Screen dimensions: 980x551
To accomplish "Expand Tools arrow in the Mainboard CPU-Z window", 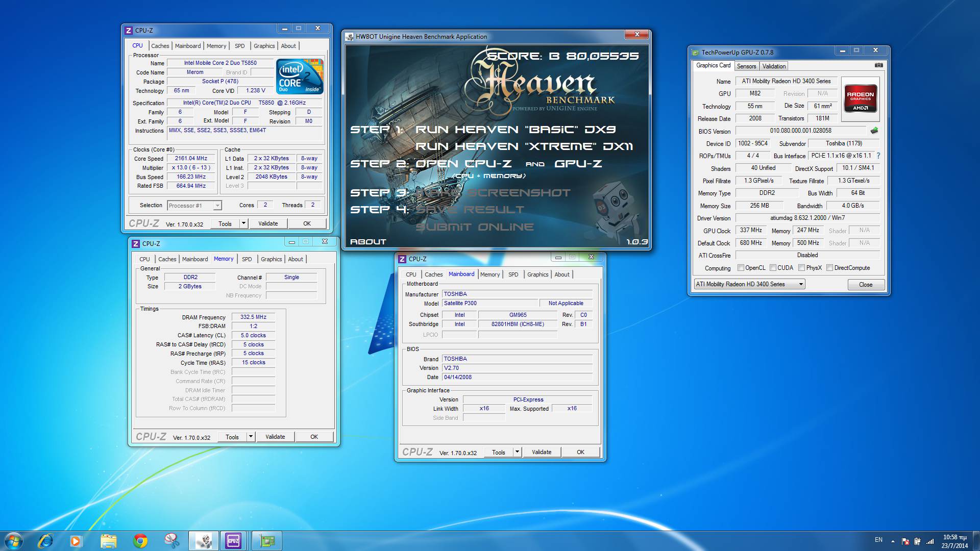I will click(x=517, y=452).
